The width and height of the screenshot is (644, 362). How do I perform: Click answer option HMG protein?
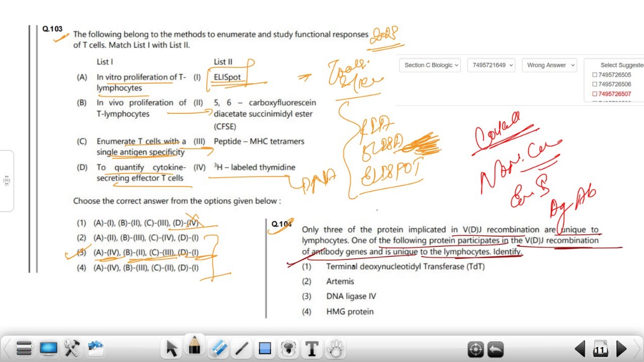click(350, 312)
